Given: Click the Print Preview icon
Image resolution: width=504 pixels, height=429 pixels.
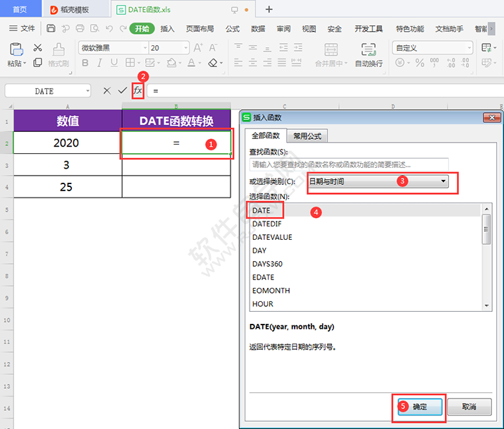Looking at the screenshot, I should (94, 28).
